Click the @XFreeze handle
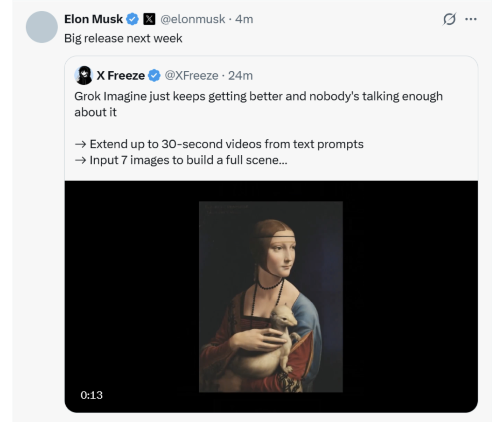 [x=191, y=75]
